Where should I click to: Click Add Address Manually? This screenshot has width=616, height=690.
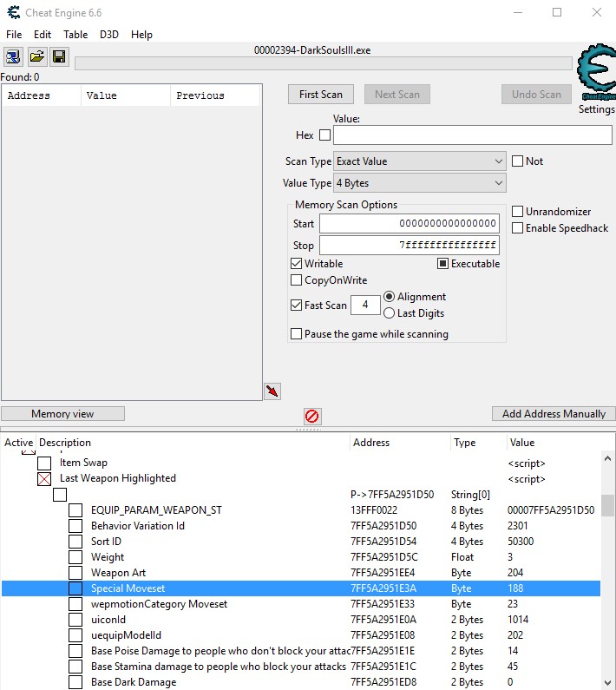click(554, 414)
